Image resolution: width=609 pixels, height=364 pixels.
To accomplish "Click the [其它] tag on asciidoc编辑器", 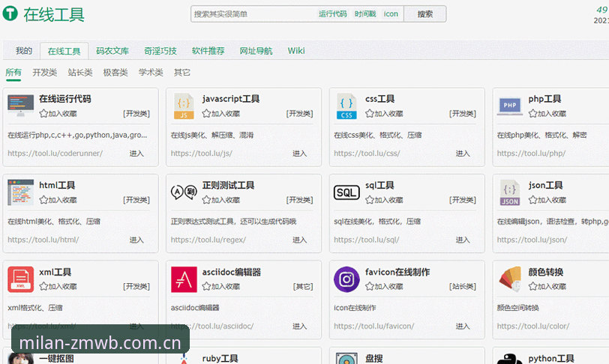I will point(303,286).
